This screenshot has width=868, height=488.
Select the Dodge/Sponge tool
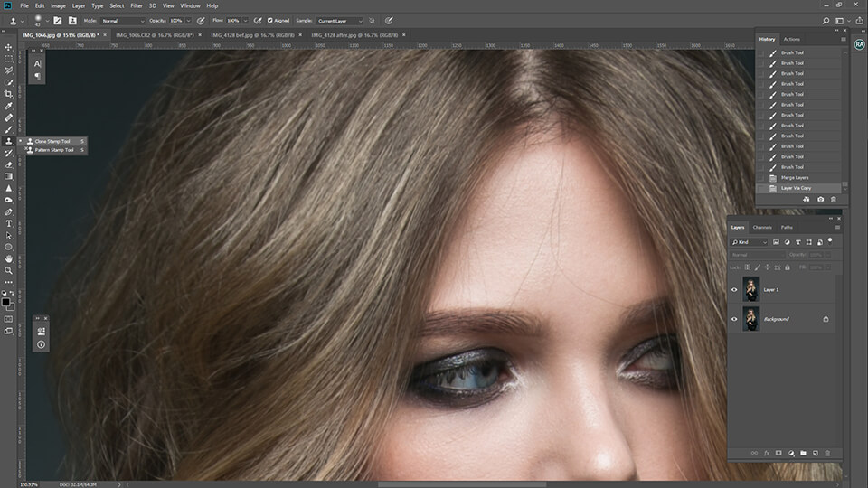coord(8,201)
